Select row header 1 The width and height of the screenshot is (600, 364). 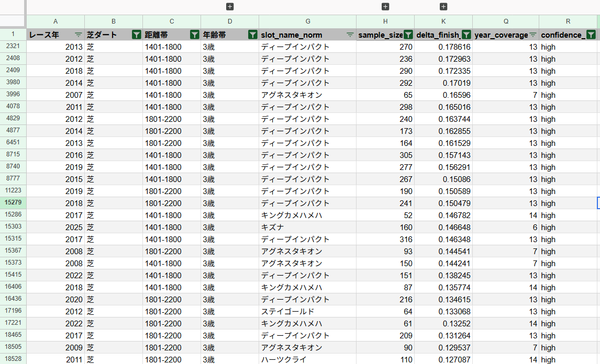click(x=13, y=34)
